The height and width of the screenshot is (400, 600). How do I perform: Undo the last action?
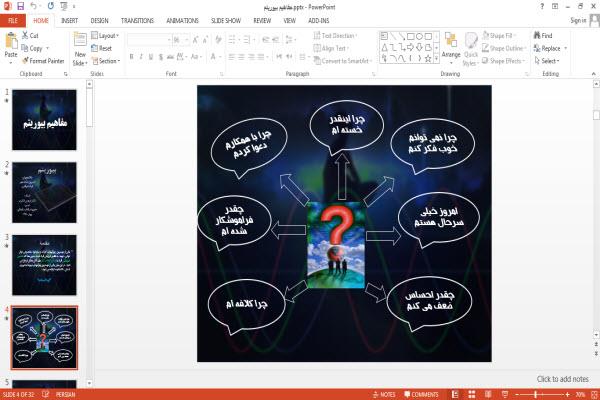34,6
